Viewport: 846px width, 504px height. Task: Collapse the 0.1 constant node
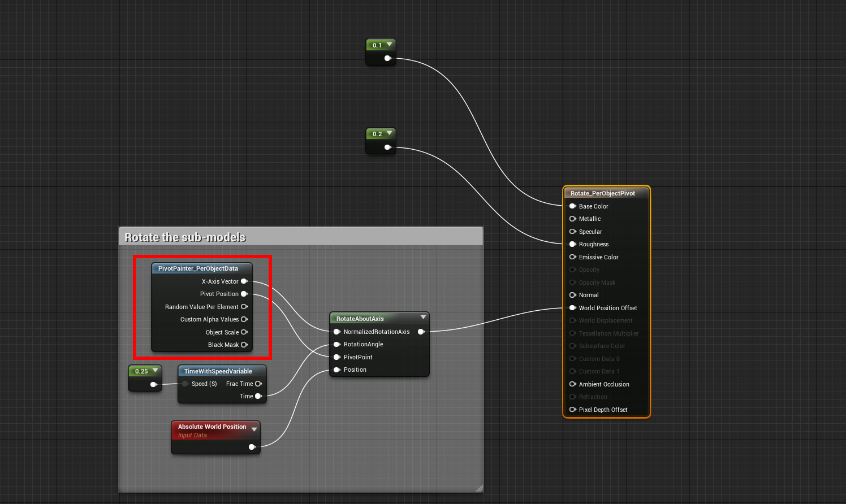point(389,45)
